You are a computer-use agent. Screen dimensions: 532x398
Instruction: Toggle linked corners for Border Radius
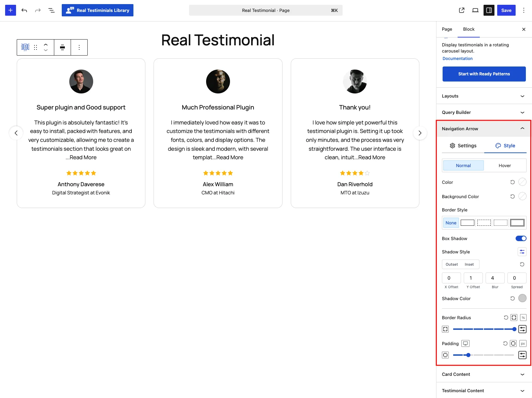click(x=514, y=318)
